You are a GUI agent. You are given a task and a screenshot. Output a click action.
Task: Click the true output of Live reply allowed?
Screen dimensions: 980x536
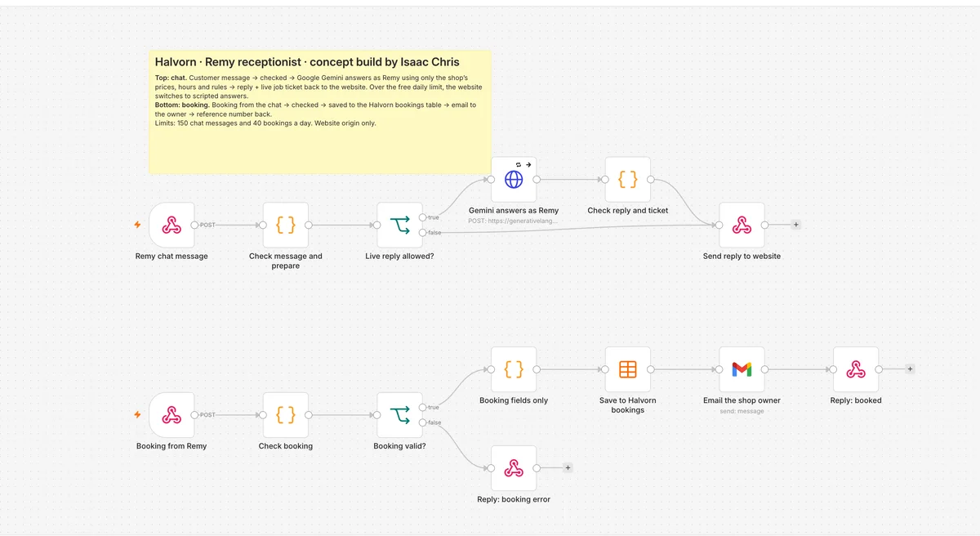422,217
